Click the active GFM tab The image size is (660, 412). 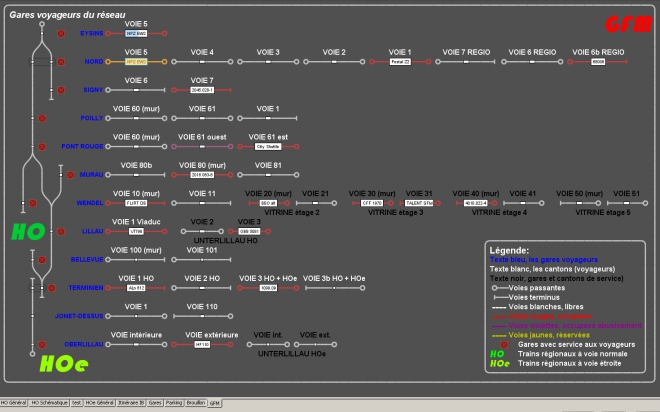(x=215, y=403)
